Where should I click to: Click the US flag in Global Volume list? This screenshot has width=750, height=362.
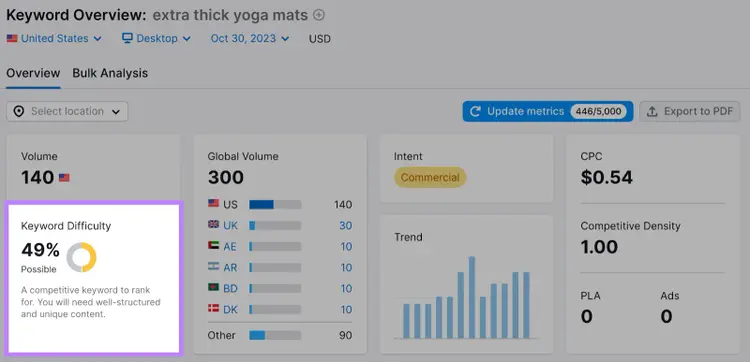coord(213,204)
